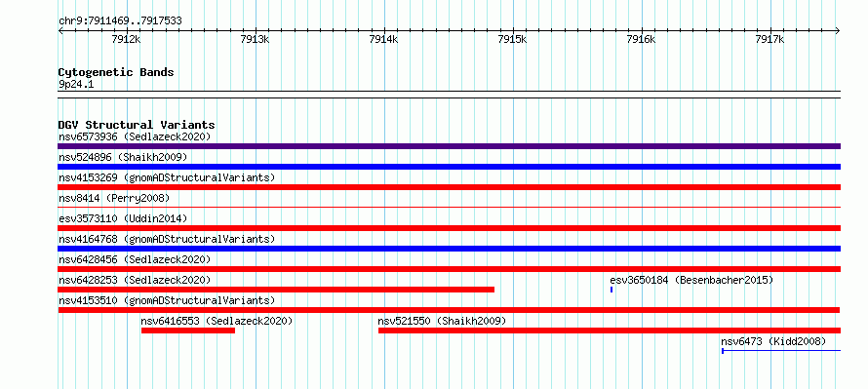Select the short red nsv6416553 bar
Viewport: 868px width, 389px height.
[x=188, y=331]
